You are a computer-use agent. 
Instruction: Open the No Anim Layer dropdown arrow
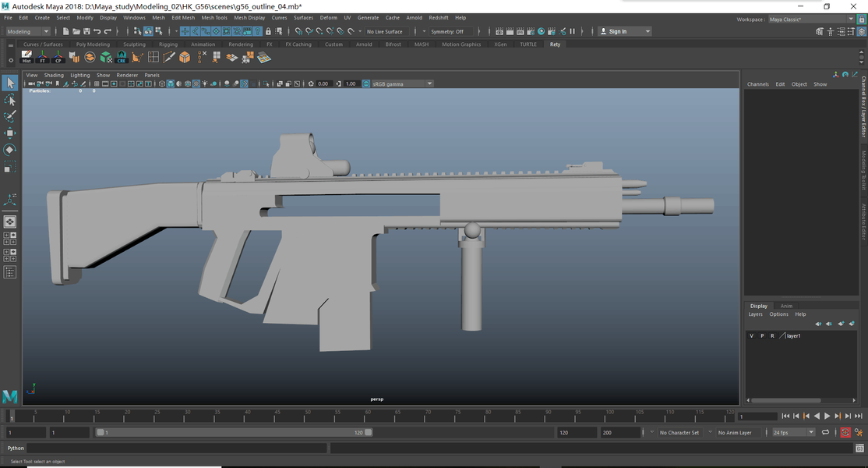[711, 433]
